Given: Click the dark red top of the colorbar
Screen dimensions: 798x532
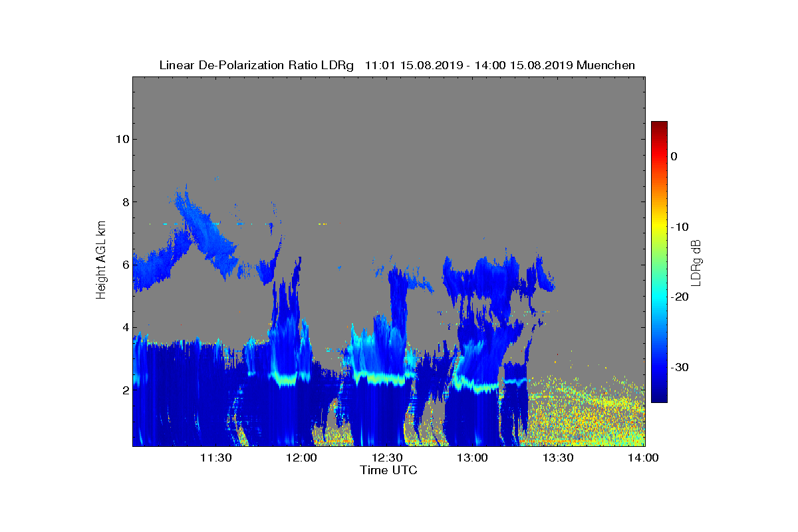Looking at the screenshot, I should click(x=659, y=126).
